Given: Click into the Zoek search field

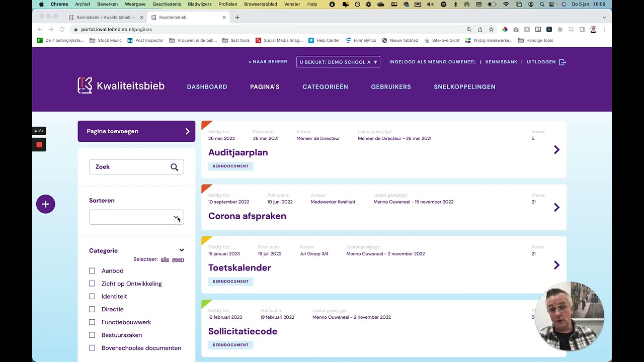Looking at the screenshot, I should pyautogui.click(x=130, y=167).
